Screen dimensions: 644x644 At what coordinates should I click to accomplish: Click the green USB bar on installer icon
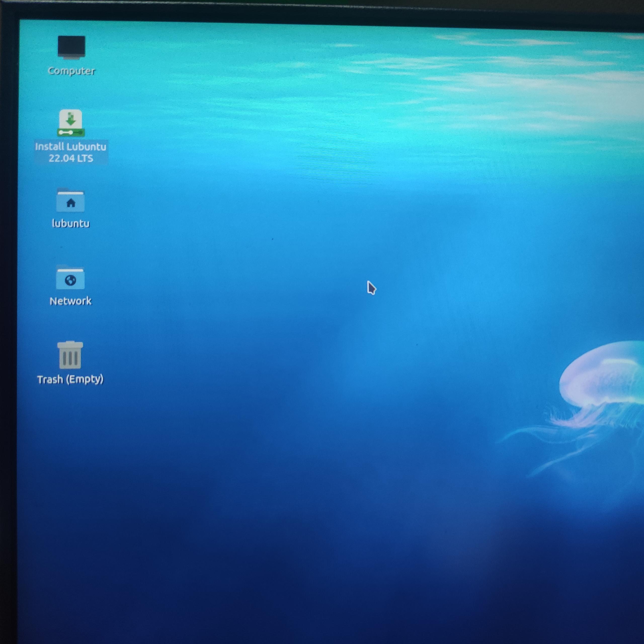point(71,133)
